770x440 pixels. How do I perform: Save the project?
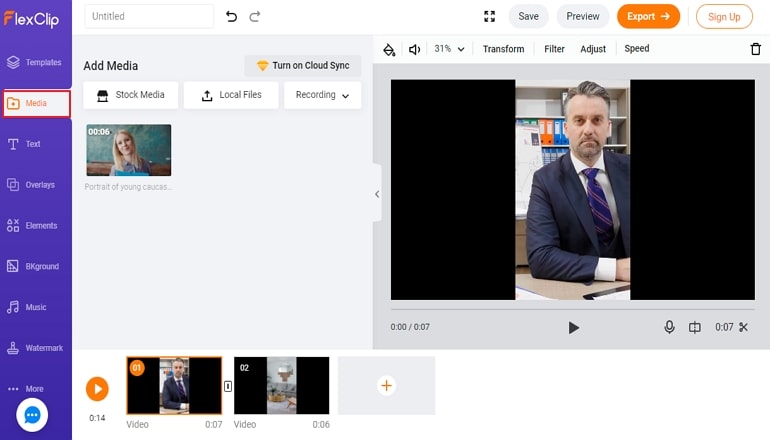coord(528,16)
